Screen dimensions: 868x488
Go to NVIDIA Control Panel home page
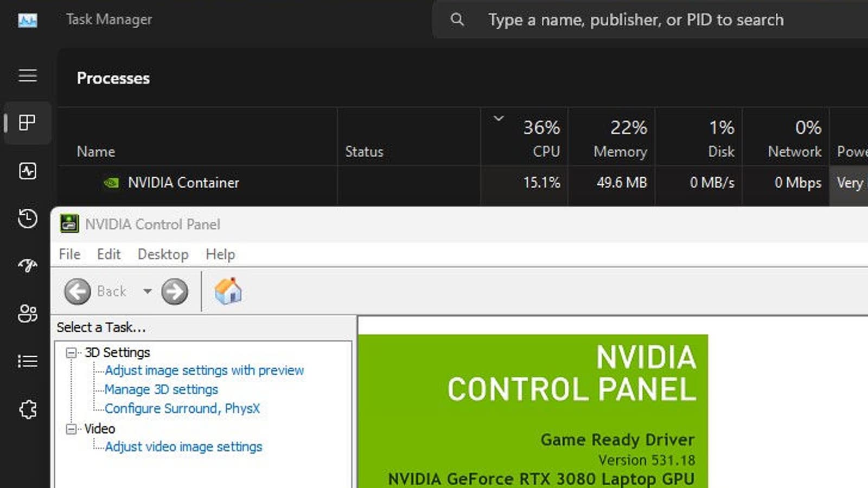(x=228, y=291)
